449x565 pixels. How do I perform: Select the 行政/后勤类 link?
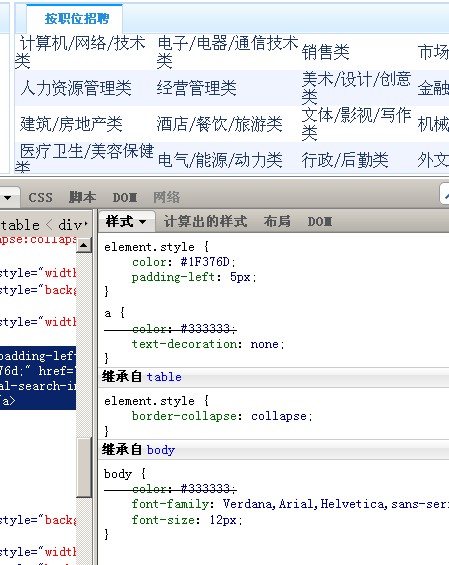(345, 160)
